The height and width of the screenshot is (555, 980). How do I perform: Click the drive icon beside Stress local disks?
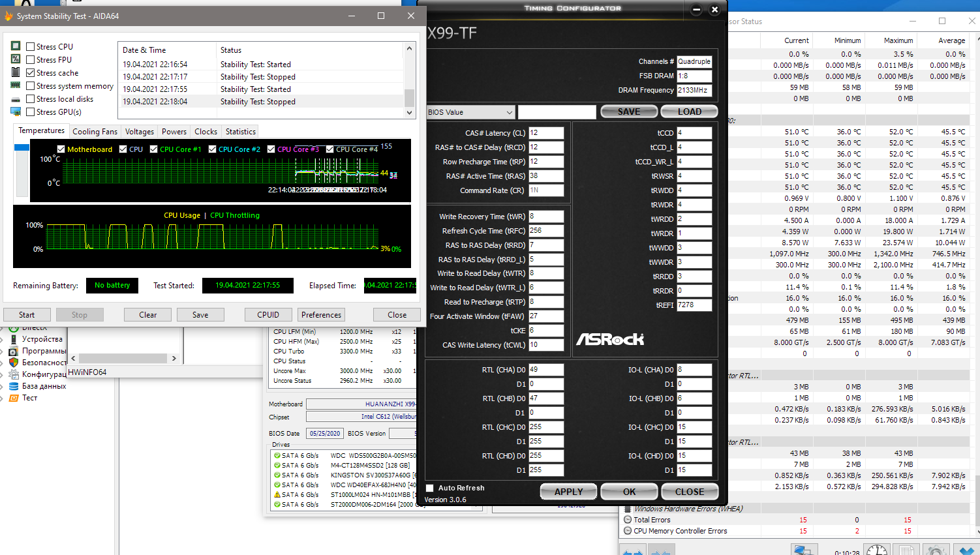point(16,99)
